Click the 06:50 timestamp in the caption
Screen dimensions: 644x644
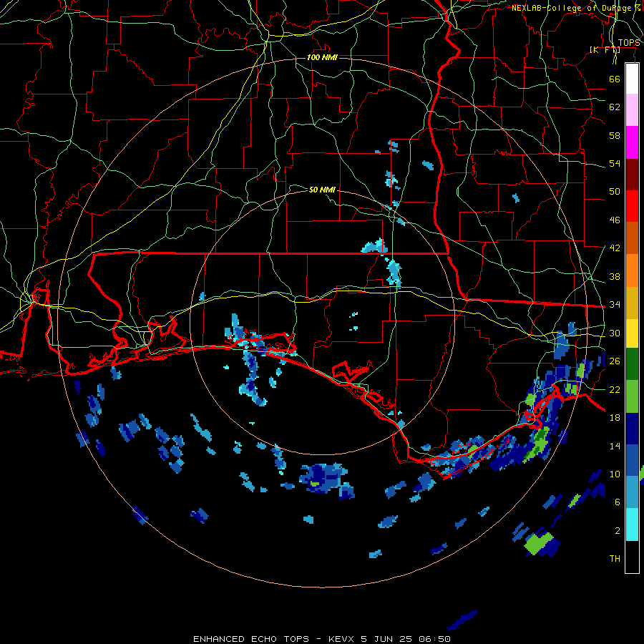point(434,639)
